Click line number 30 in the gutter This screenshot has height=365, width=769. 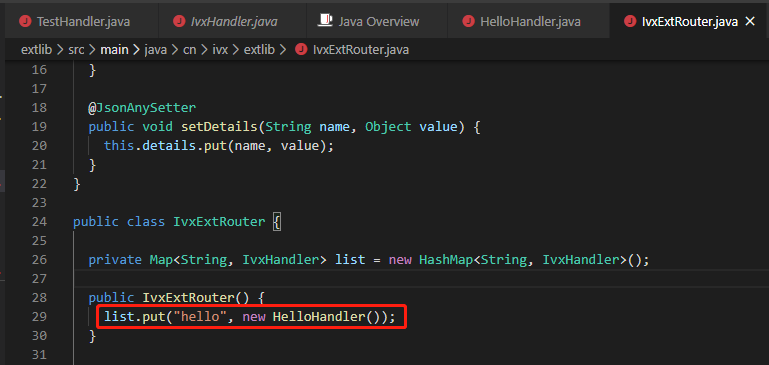(39, 336)
